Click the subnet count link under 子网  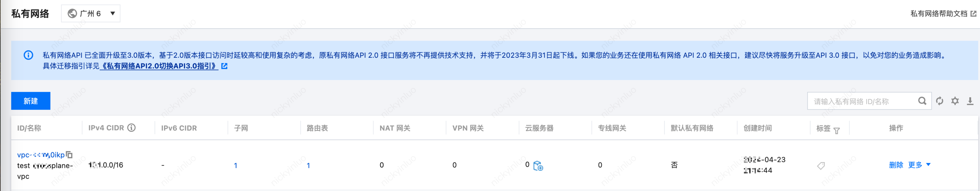click(236, 166)
